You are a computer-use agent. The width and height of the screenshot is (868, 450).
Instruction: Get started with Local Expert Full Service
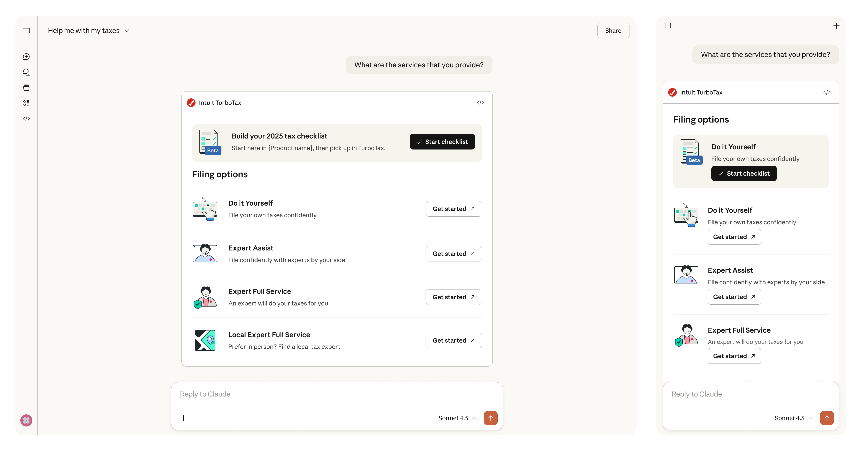pyautogui.click(x=454, y=341)
